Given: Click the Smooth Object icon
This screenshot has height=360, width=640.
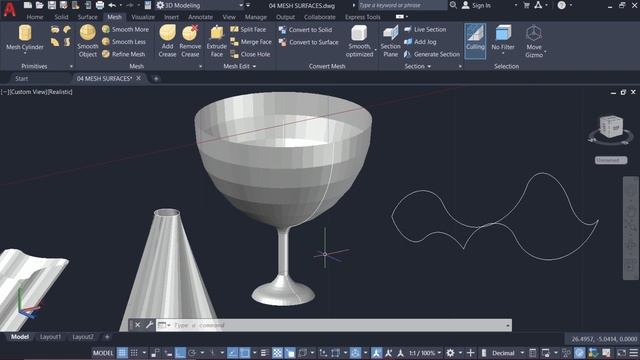Looking at the screenshot, I should pos(87,32).
